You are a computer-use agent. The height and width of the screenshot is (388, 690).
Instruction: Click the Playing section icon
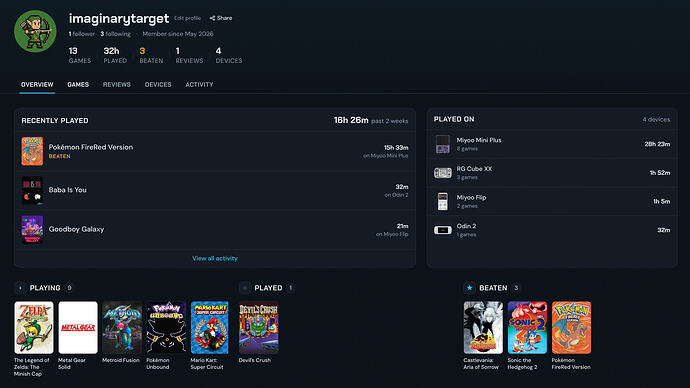pos(20,288)
